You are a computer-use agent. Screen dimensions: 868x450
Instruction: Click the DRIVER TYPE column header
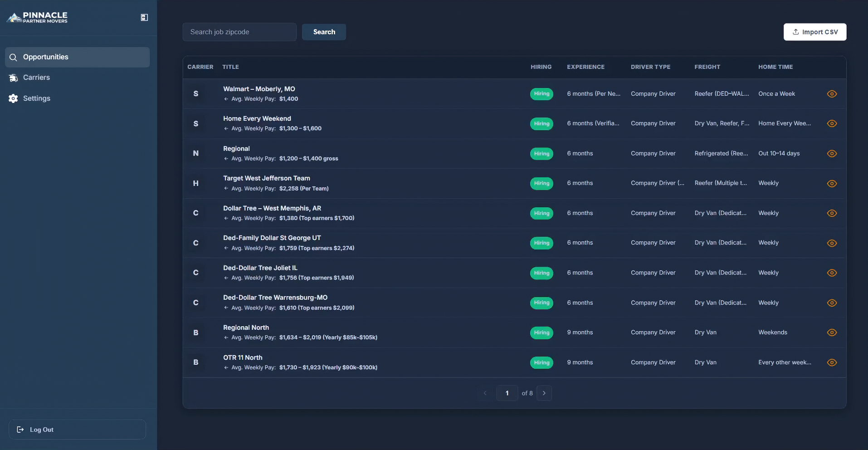point(650,67)
